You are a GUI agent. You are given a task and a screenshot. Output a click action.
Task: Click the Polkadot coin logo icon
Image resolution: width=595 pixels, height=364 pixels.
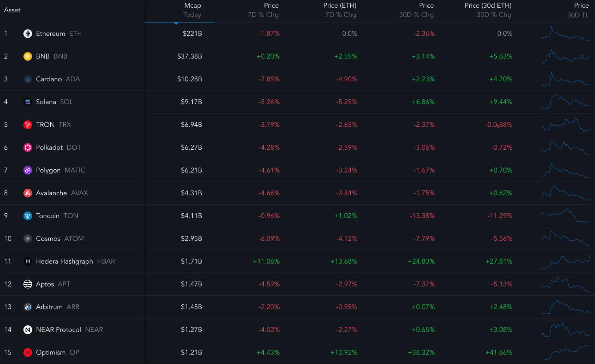(x=27, y=148)
